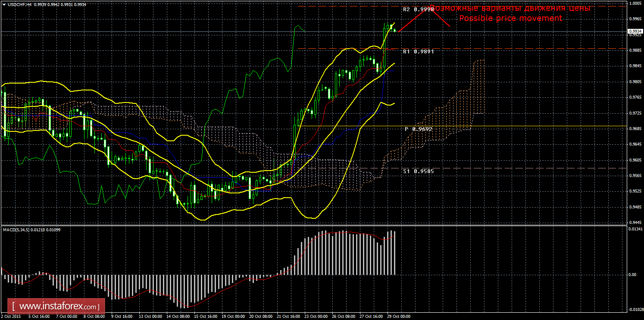
Task: Click the 0.9645 price axis value
Action: [635, 144]
